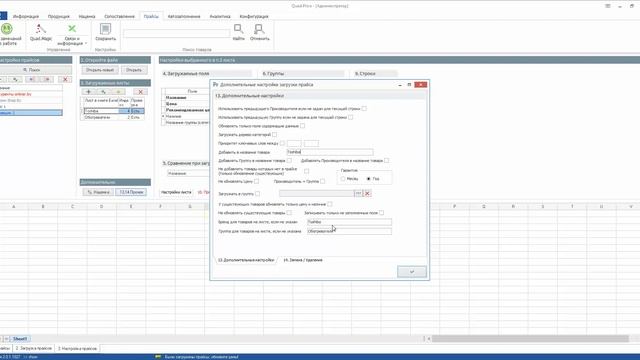This screenshot has width=640, height=360.
Task: Toggle use previous Производитель checkbox
Action: coord(364,109)
